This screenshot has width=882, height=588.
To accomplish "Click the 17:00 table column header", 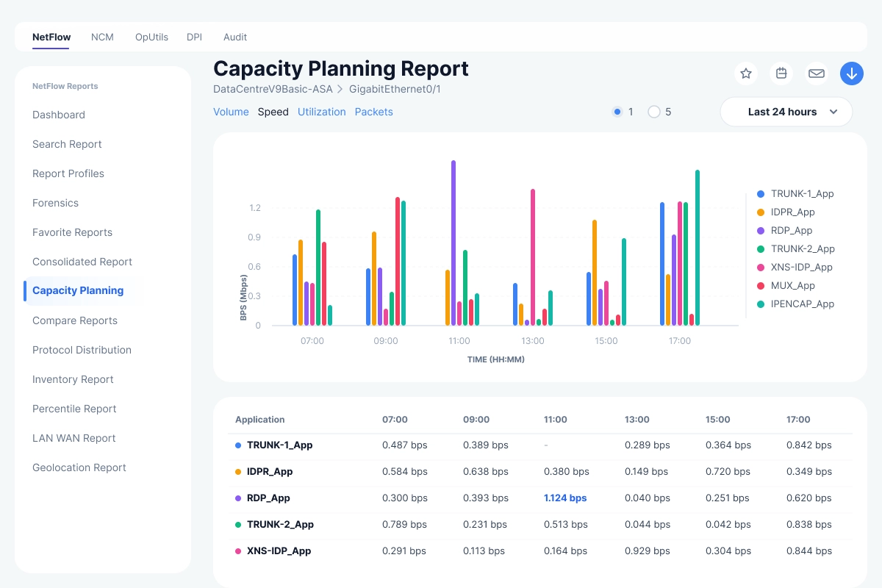I will tap(798, 420).
